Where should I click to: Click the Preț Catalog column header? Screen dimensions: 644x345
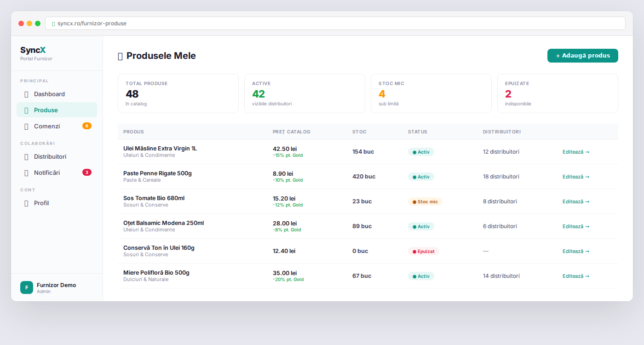(x=291, y=132)
